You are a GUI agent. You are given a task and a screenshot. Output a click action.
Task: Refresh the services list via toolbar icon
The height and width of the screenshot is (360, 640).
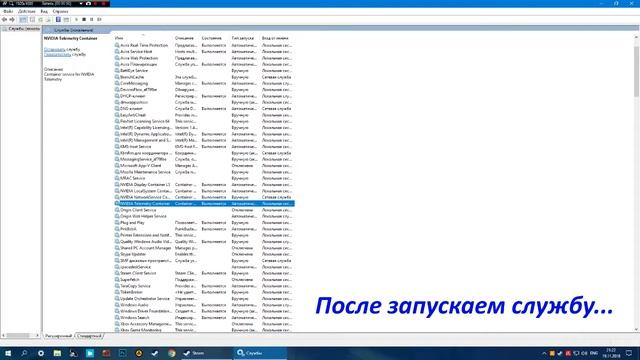click(40, 20)
